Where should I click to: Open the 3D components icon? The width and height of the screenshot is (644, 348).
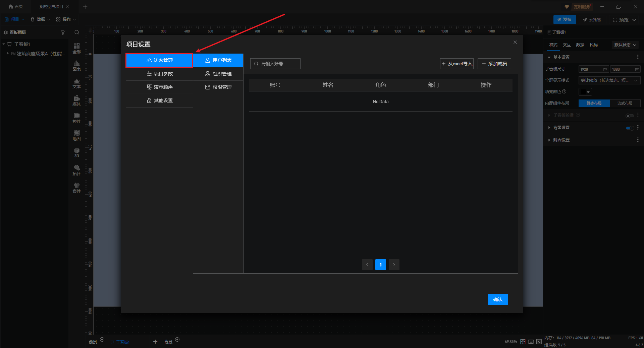click(x=77, y=153)
